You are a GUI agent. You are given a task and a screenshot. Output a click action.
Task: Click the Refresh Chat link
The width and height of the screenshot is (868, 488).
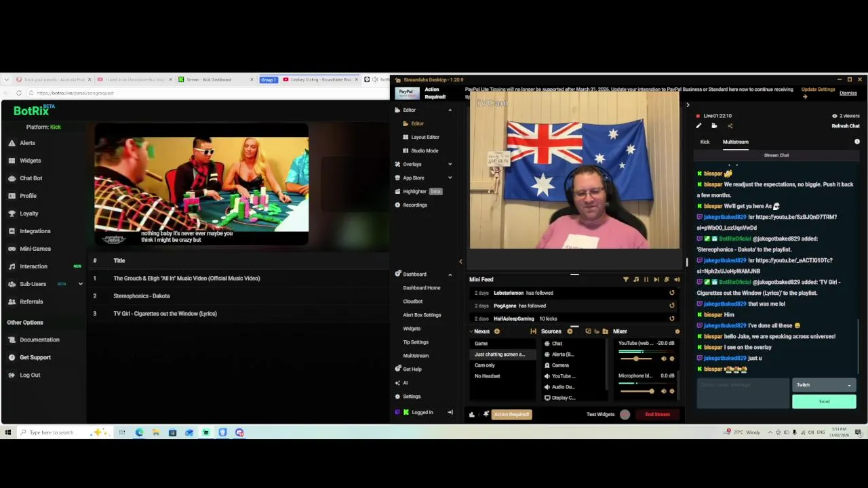pyautogui.click(x=846, y=126)
